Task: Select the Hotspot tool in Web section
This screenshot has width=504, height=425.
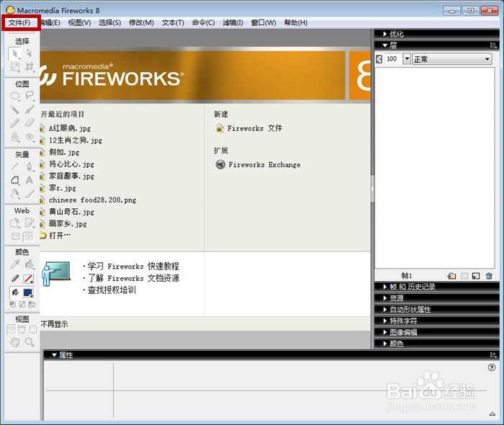Action: click(15, 223)
